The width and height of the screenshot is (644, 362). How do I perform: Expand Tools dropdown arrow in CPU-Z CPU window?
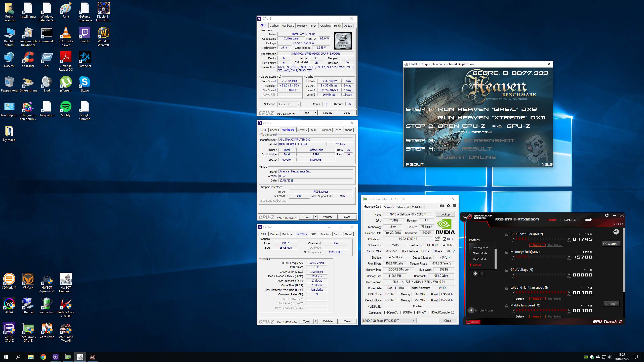click(x=315, y=113)
